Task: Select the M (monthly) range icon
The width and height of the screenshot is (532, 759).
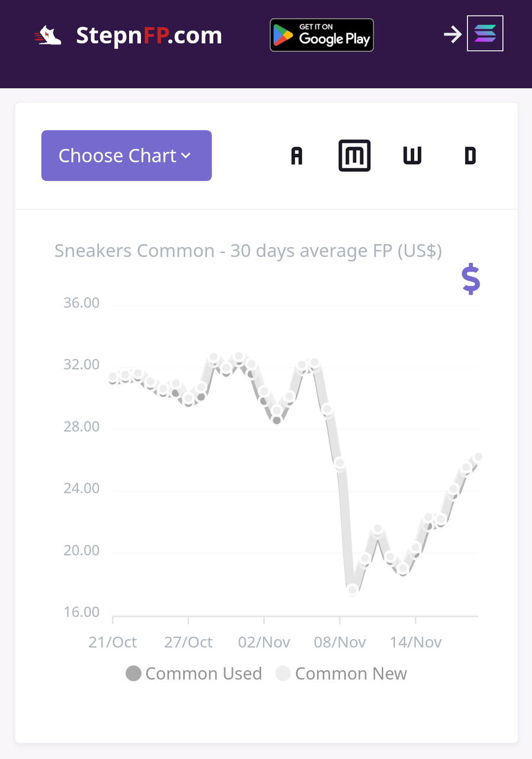Action: pyautogui.click(x=354, y=156)
